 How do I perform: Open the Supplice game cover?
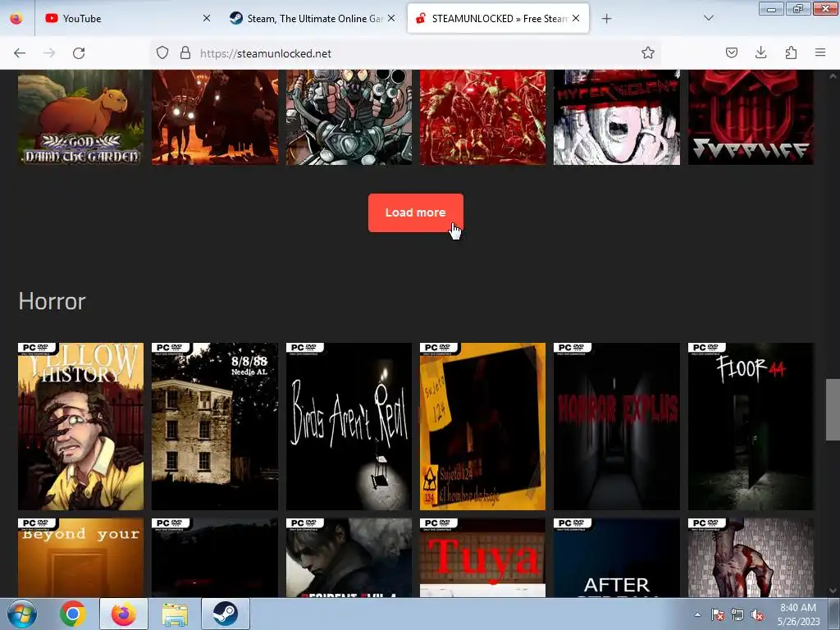[x=751, y=116]
